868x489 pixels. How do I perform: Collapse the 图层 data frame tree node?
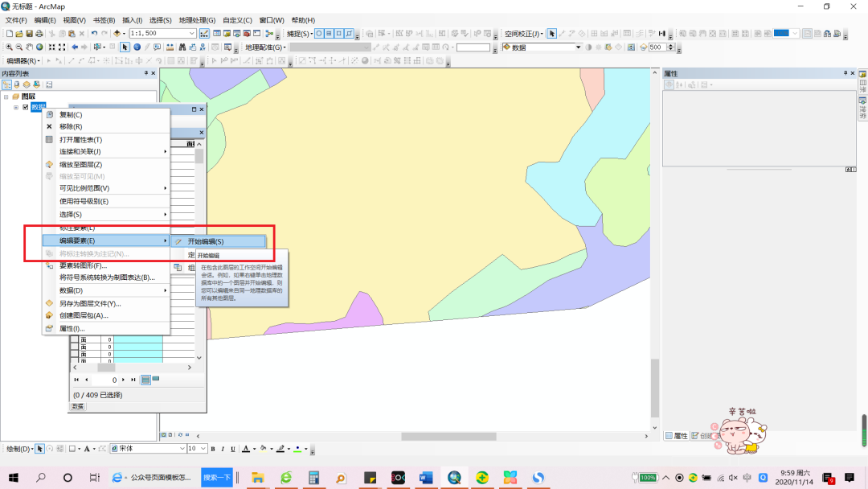6,97
